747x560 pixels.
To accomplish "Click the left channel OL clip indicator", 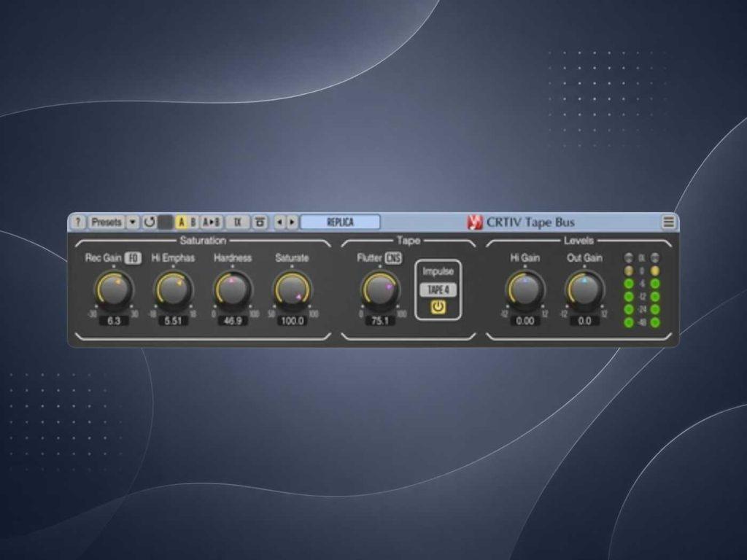I will [629, 258].
